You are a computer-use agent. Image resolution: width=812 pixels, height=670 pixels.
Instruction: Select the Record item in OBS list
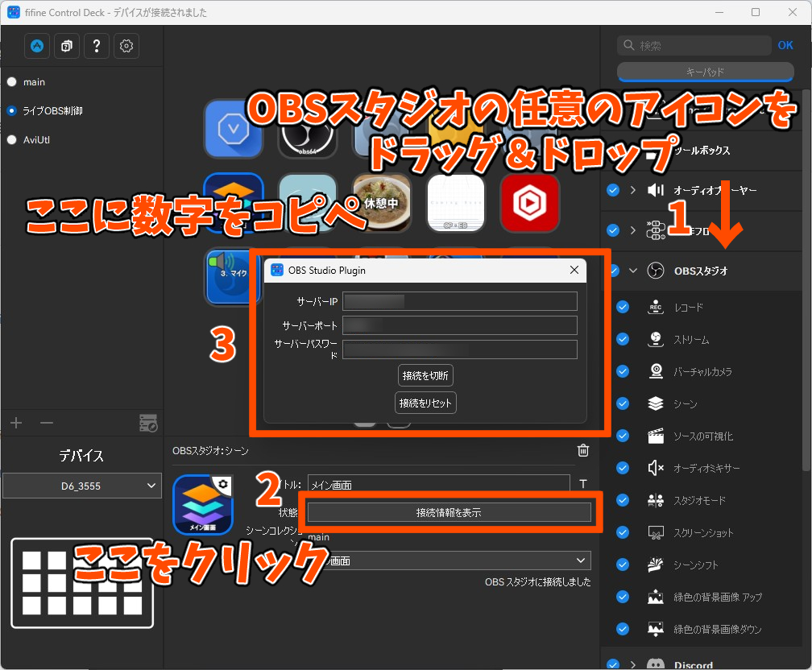click(656, 308)
